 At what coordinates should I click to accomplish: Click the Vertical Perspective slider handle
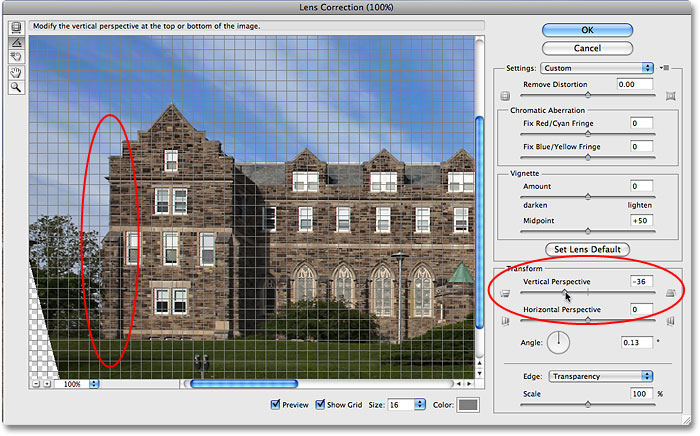[565, 292]
